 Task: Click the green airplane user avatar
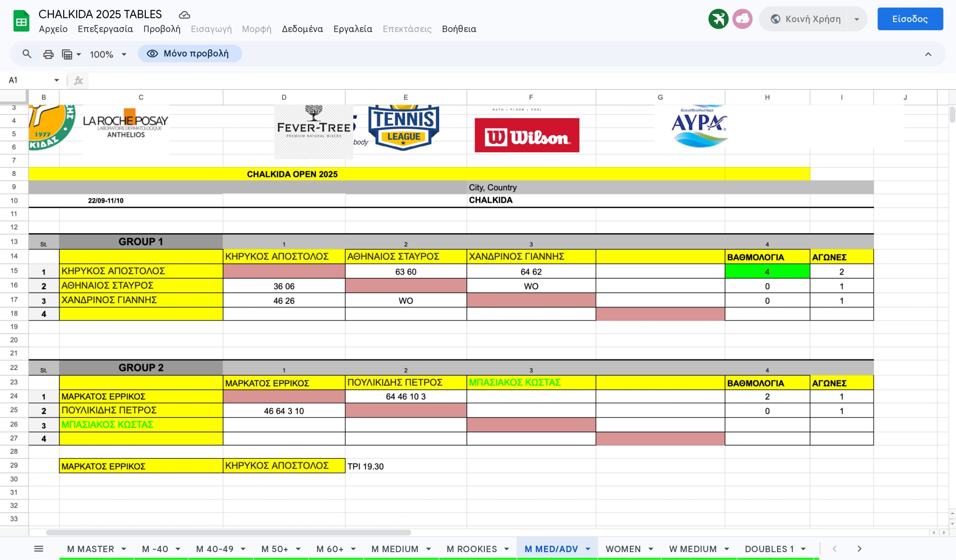click(718, 19)
